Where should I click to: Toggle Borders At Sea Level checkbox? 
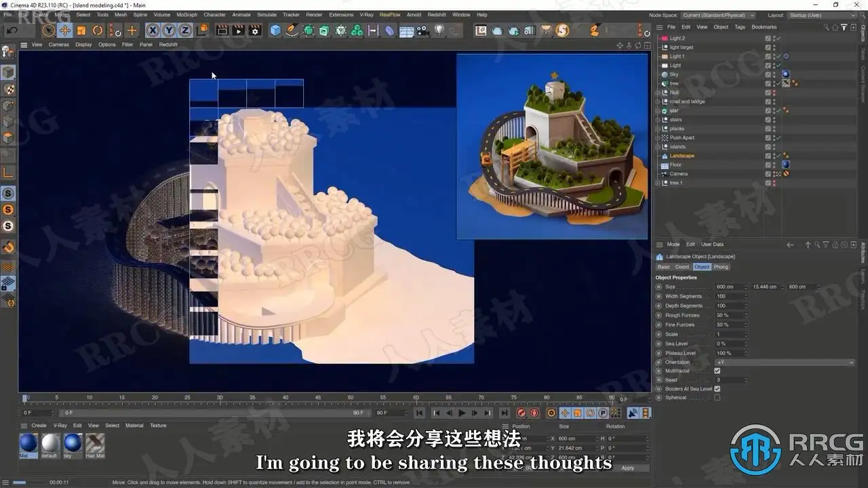(717, 389)
